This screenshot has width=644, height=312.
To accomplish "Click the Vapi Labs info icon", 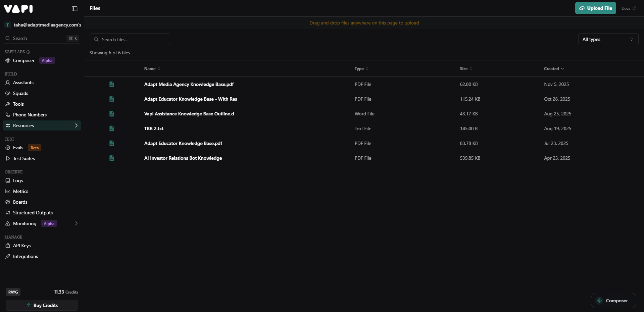I will click(28, 52).
